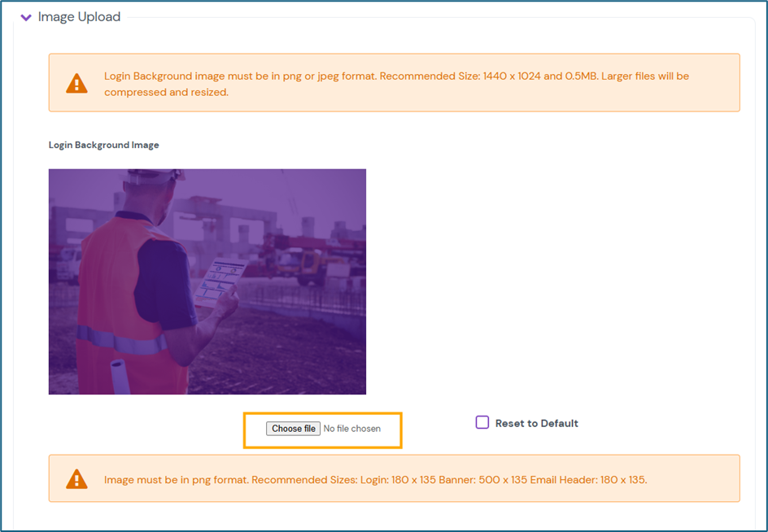
Task: Click the 'compressed and resized' alert text
Action: [x=166, y=93]
